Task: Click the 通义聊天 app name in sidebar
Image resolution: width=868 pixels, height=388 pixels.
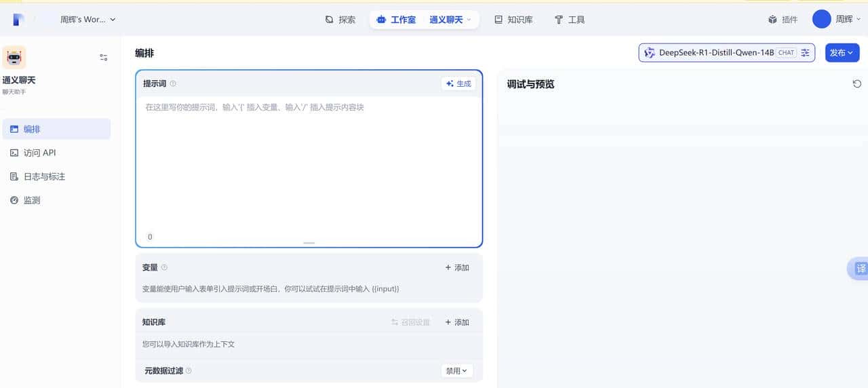Action: coord(19,80)
